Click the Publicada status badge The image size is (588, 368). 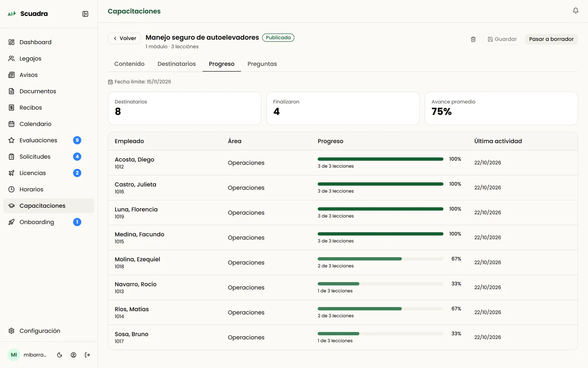[278, 38]
